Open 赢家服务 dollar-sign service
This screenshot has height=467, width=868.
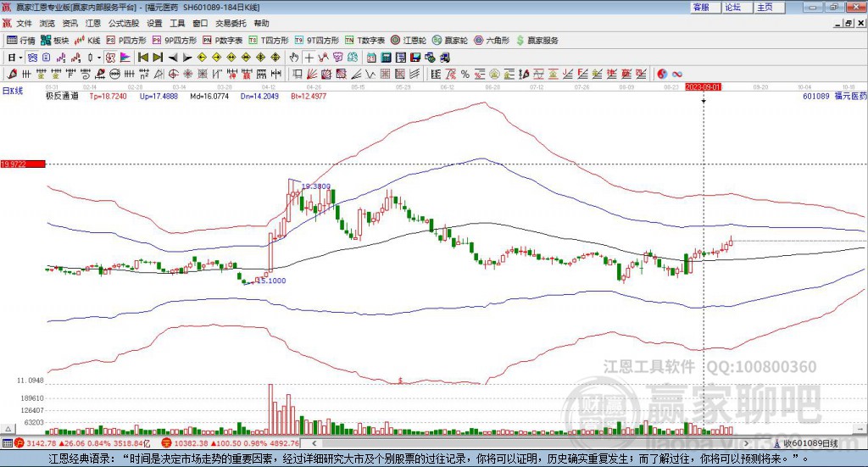537,41
